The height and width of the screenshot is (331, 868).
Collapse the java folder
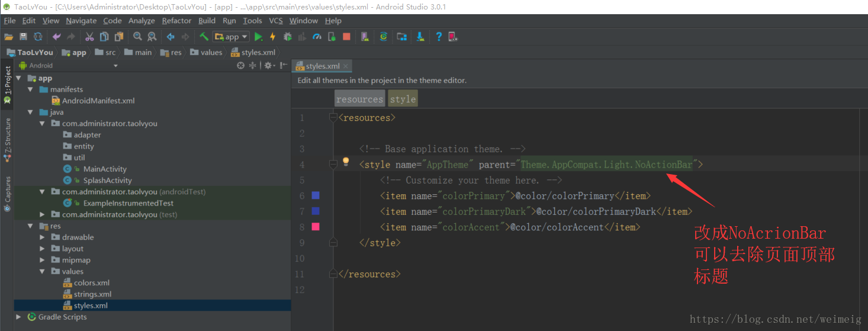(x=31, y=112)
